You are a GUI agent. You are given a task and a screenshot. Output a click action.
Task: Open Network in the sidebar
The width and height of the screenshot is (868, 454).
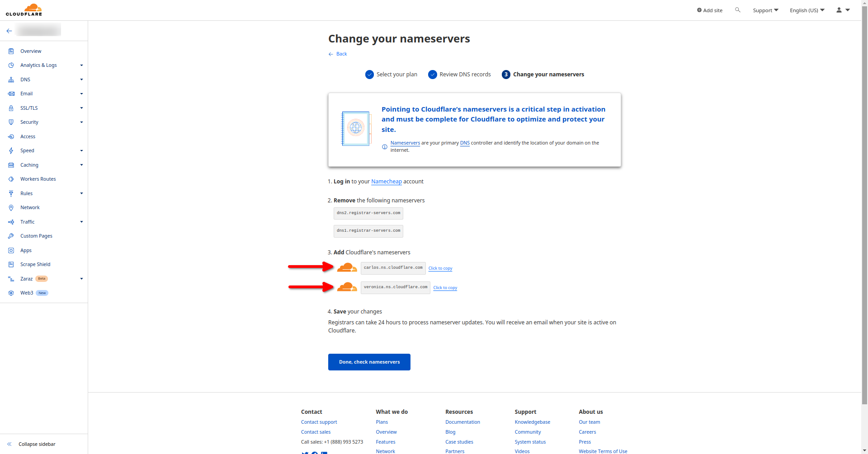coord(30,207)
